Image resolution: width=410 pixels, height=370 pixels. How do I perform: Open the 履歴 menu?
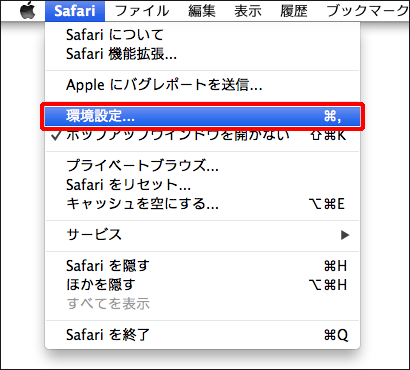pos(293,11)
